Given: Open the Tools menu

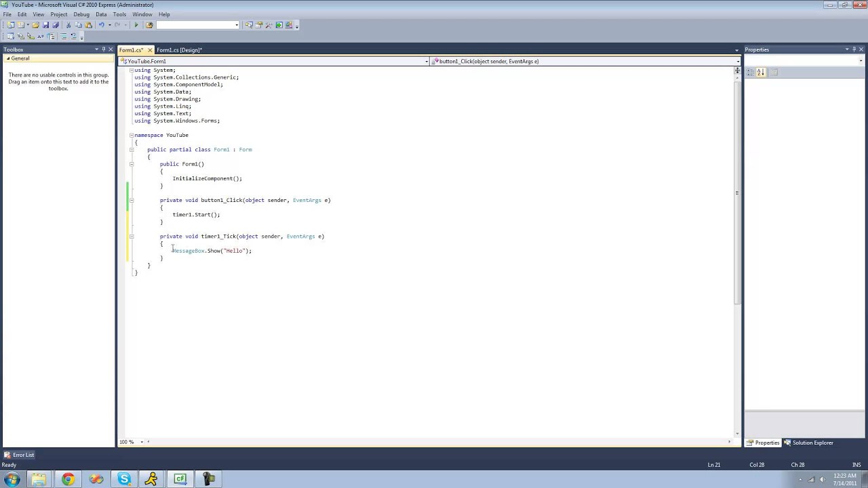Looking at the screenshot, I should (119, 14).
